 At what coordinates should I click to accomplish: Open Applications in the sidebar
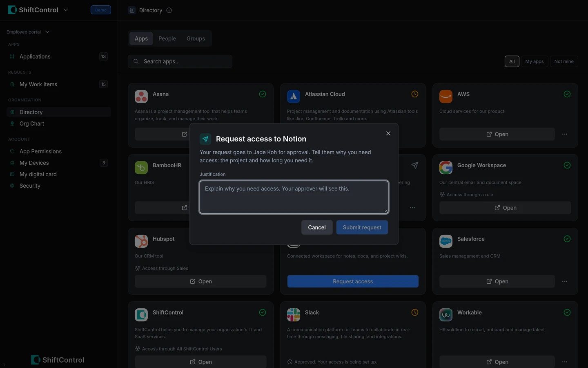[59, 56]
